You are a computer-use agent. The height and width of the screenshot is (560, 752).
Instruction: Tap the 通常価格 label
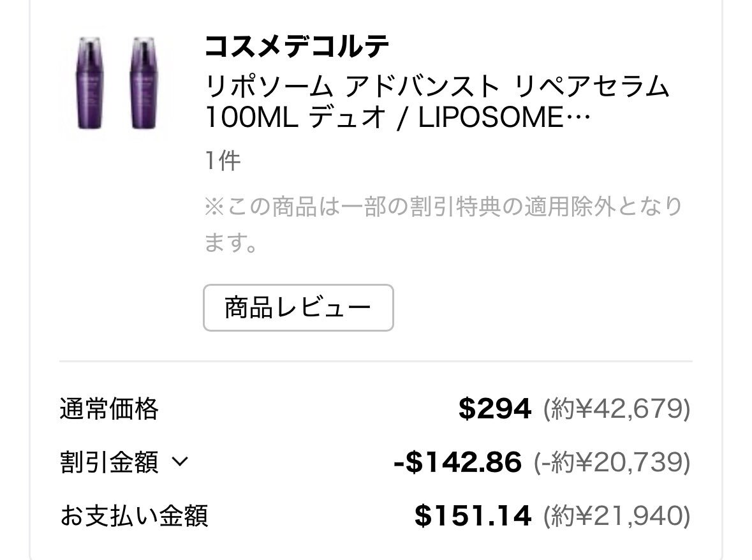[x=109, y=409]
